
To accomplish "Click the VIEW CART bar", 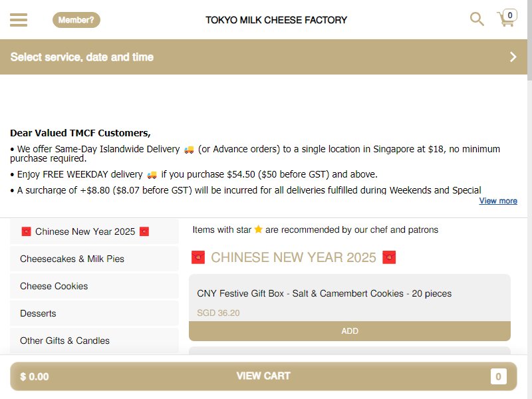I will [x=263, y=376].
